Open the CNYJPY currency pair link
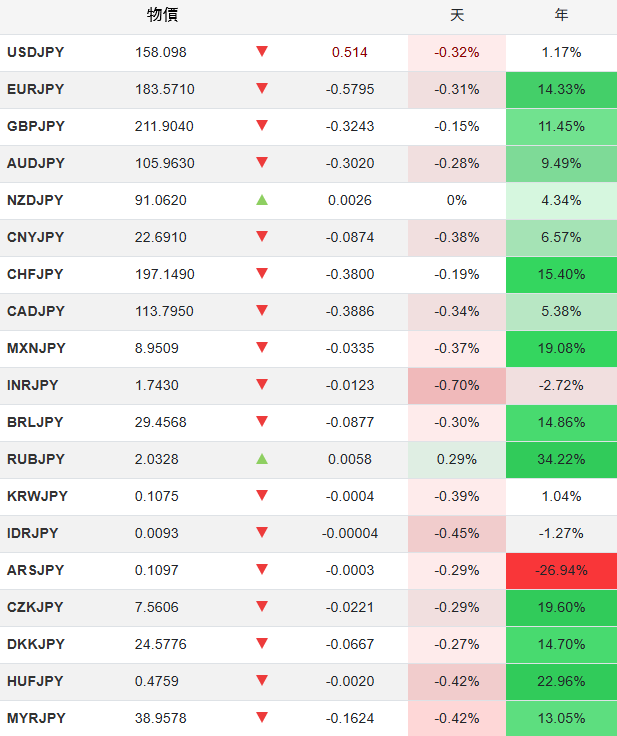The width and height of the screenshot is (617, 736). (35, 237)
